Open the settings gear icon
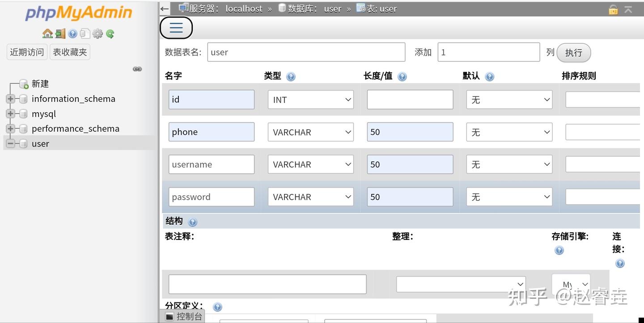 pyautogui.click(x=97, y=33)
